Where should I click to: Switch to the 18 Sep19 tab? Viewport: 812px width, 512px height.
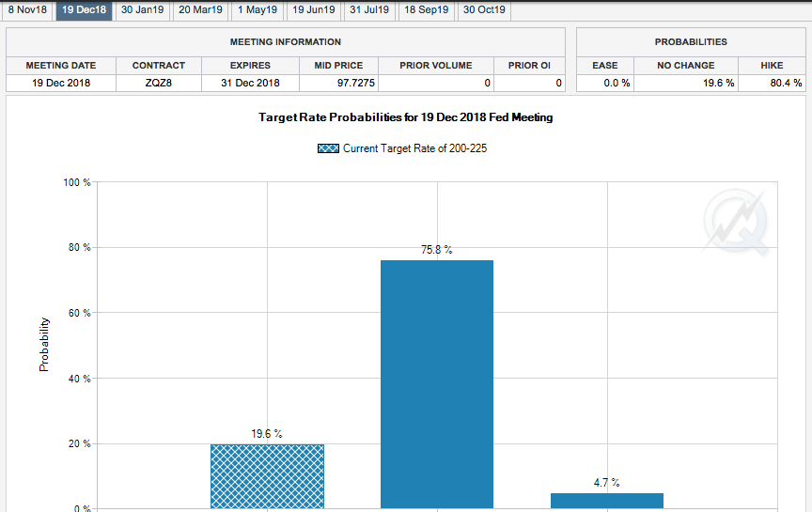(427, 10)
